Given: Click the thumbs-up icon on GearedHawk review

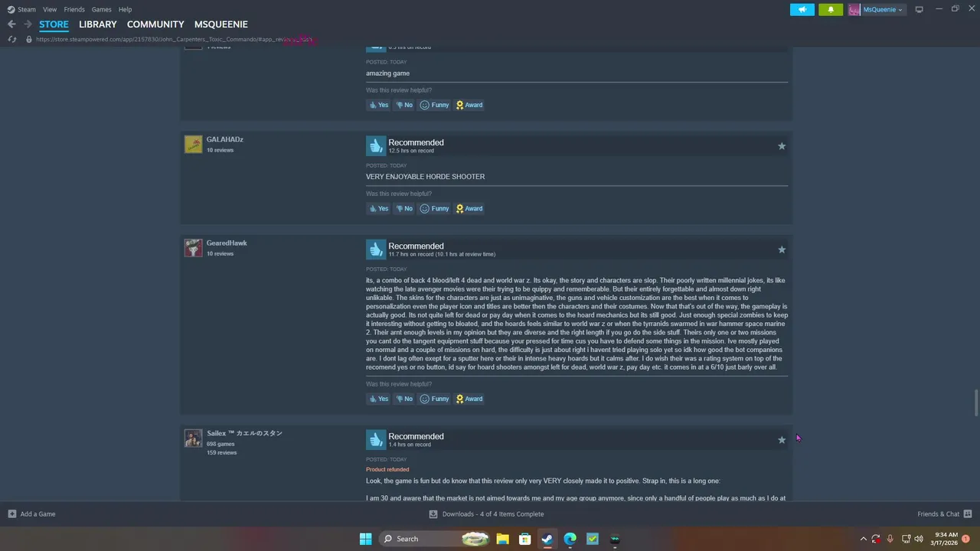Looking at the screenshot, I should (x=375, y=249).
